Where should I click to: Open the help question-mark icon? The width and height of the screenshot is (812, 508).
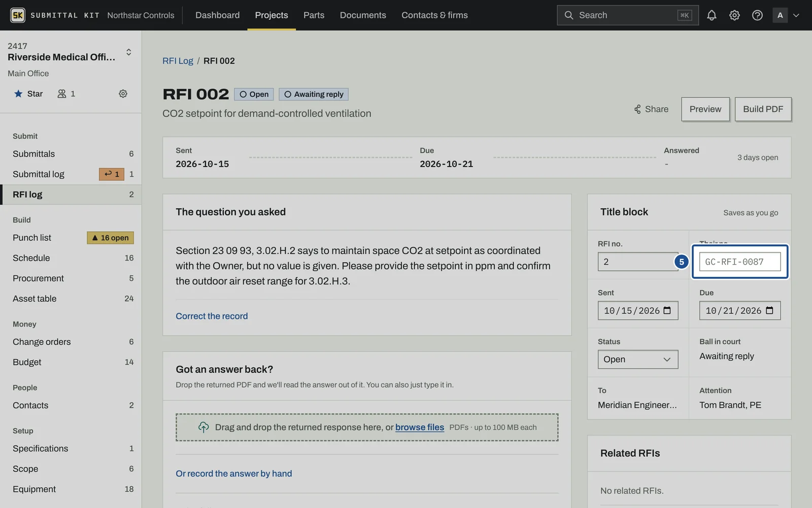(x=757, y=15)
